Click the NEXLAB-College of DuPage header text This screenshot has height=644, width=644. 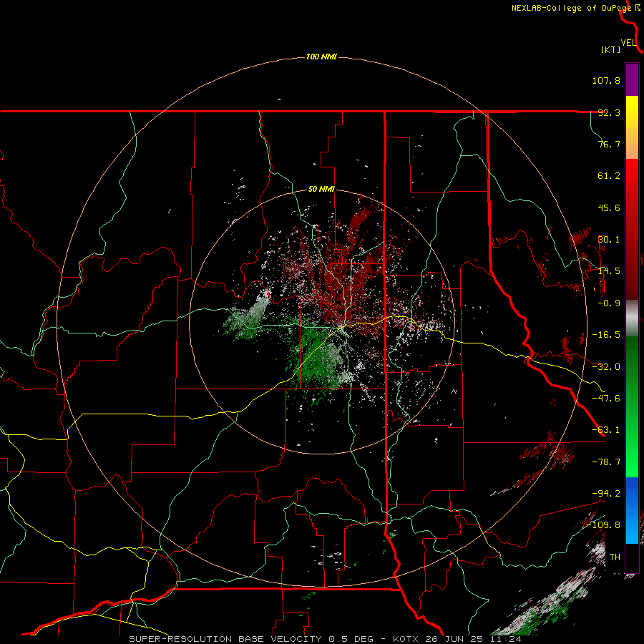click(572, 8)
